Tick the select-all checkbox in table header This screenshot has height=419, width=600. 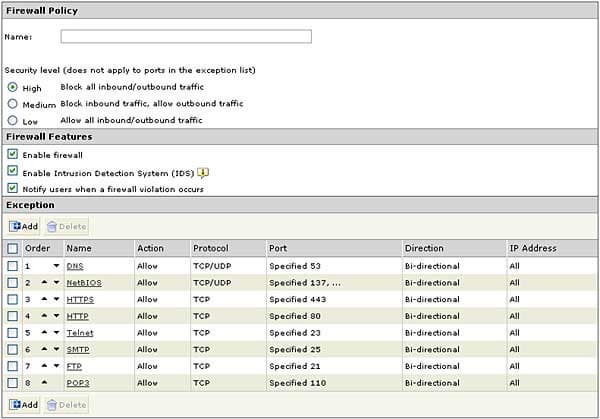[12, 248]
